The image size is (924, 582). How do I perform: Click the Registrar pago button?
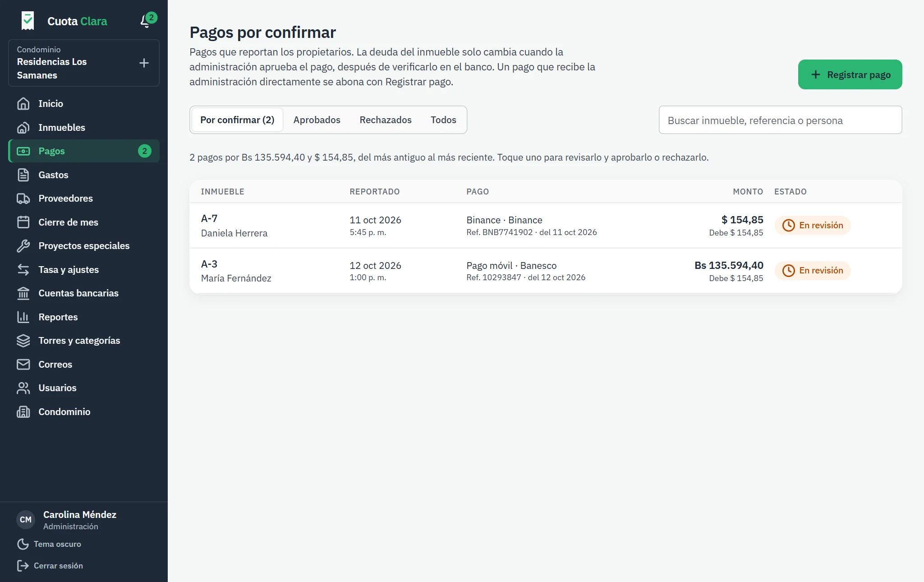coord(850,74)
